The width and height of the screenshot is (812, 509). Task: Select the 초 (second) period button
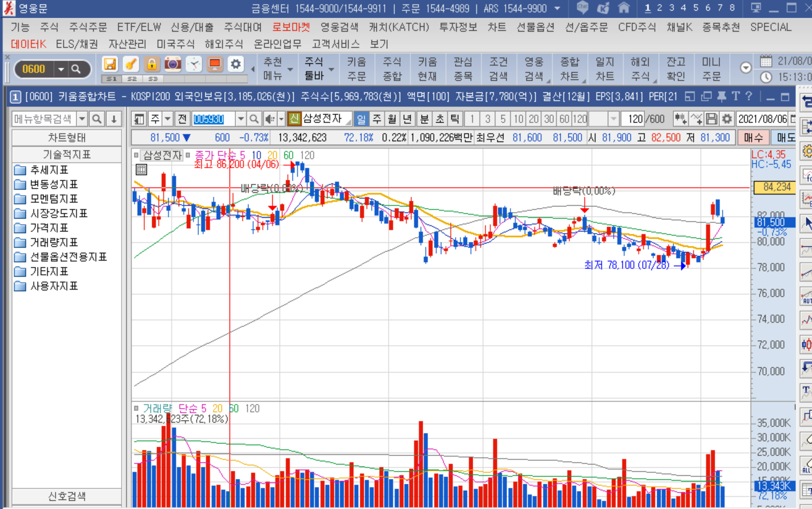(x=439, y=119)
